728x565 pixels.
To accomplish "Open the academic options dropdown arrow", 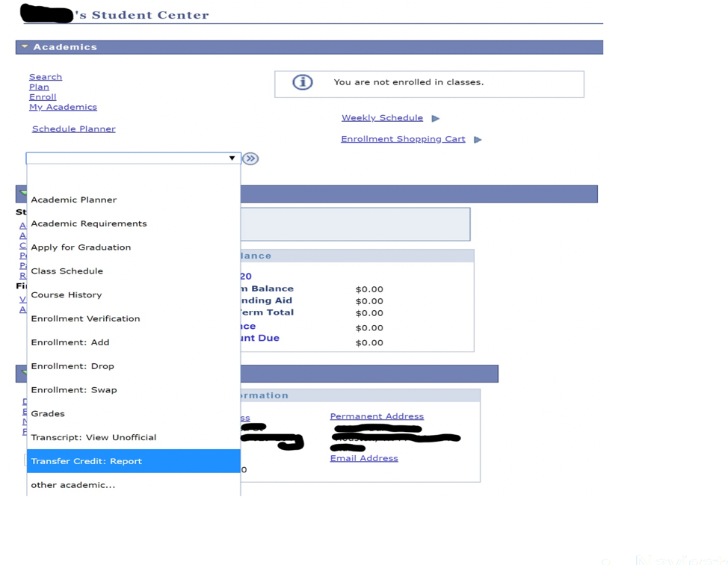I will click(x=232, y=158).
